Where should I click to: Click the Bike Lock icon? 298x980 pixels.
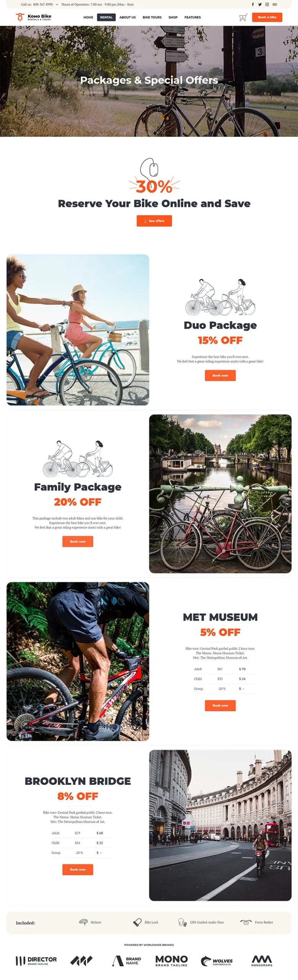[x=137, y=922]
